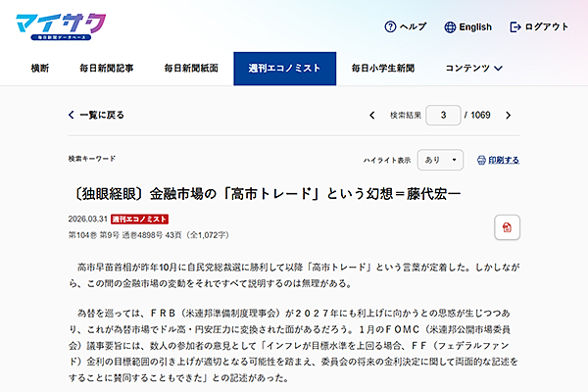Click the search result number field

tap(444, 115)
